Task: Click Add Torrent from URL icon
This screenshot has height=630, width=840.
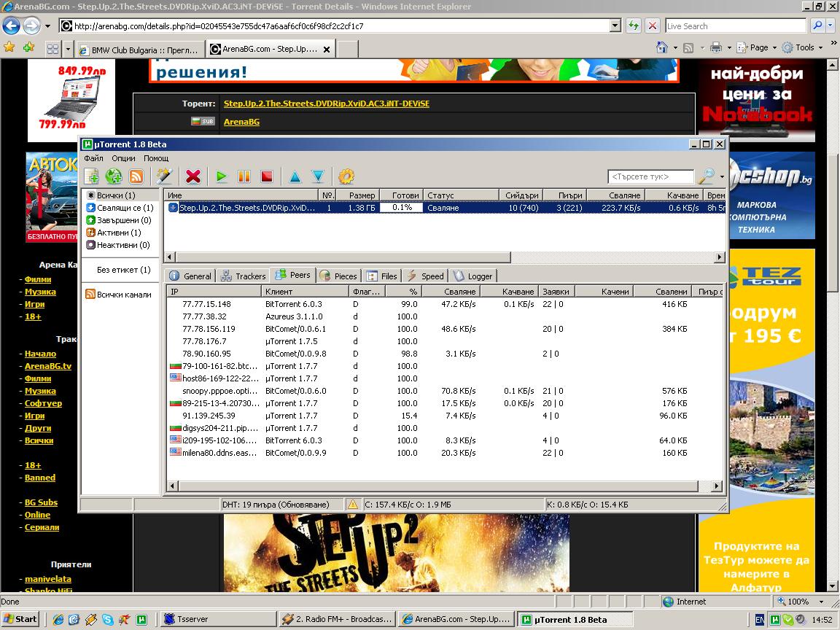Action: (x=114, y=176)
